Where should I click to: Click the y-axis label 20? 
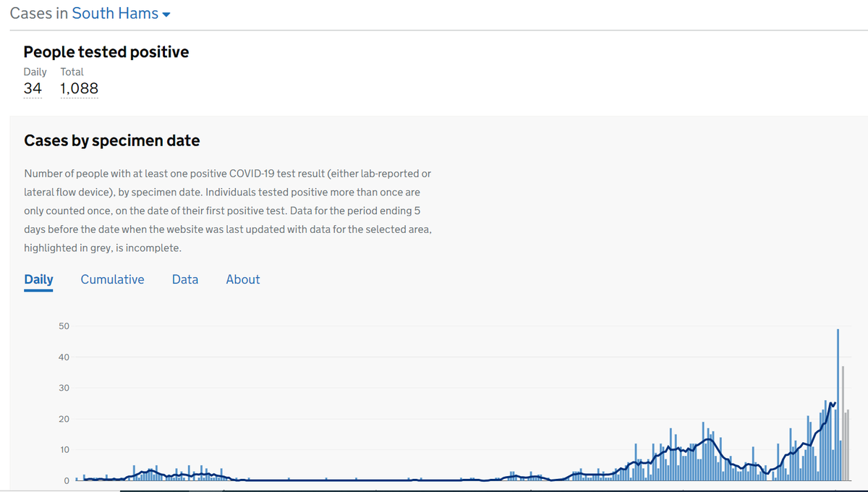[x=64, y=420]
